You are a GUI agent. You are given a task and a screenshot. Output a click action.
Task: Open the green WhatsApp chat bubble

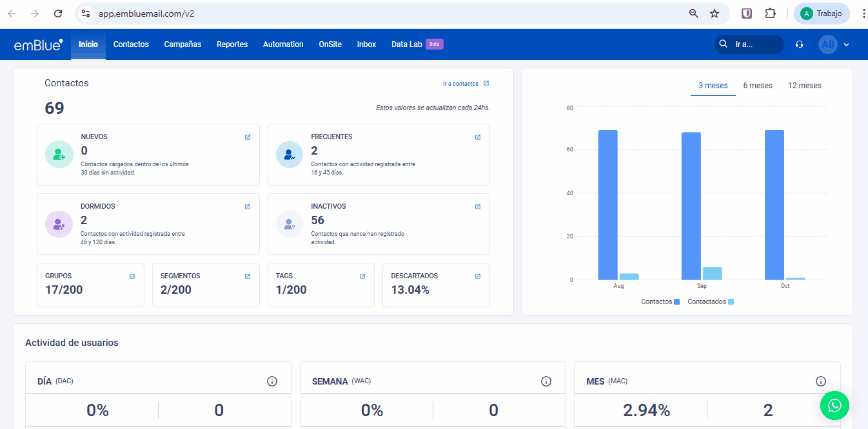tap(834, 406)
